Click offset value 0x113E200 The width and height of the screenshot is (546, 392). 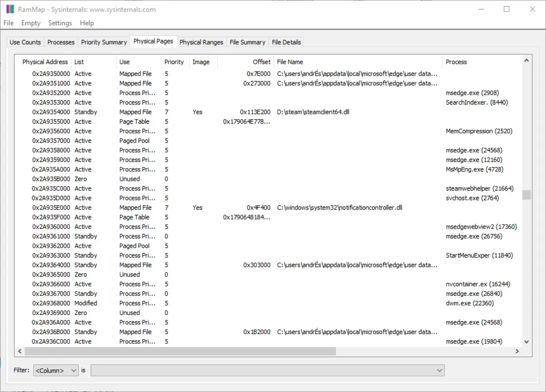[x=255, y=112]
